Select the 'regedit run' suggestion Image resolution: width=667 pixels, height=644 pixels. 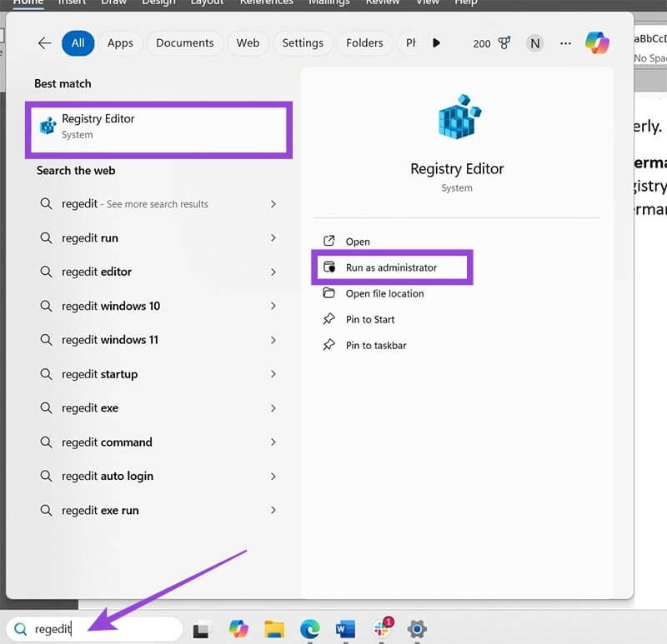pyautogui.click(x=158, y=238)
